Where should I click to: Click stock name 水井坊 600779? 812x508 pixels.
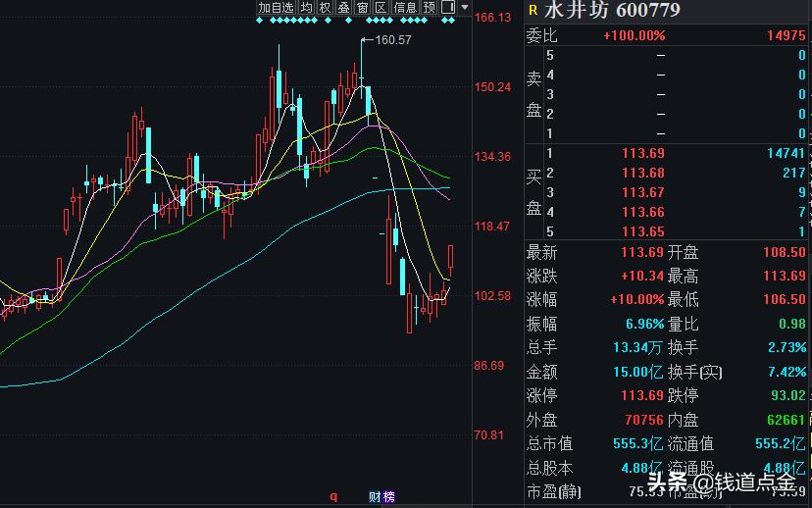pos(612,10)
